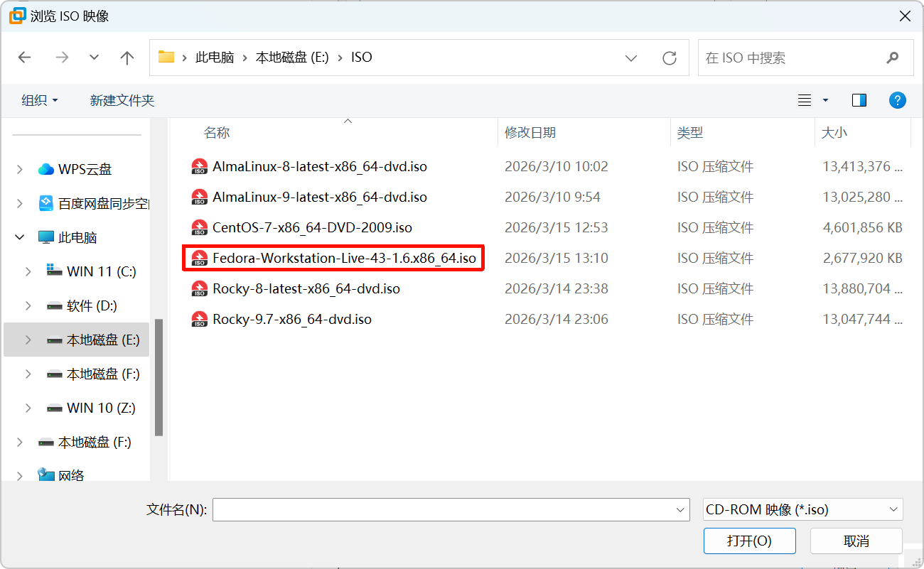Screen dimensions: 924x569
Task: Open WPS云盘 in the sidebar
Action: (85, 169)
